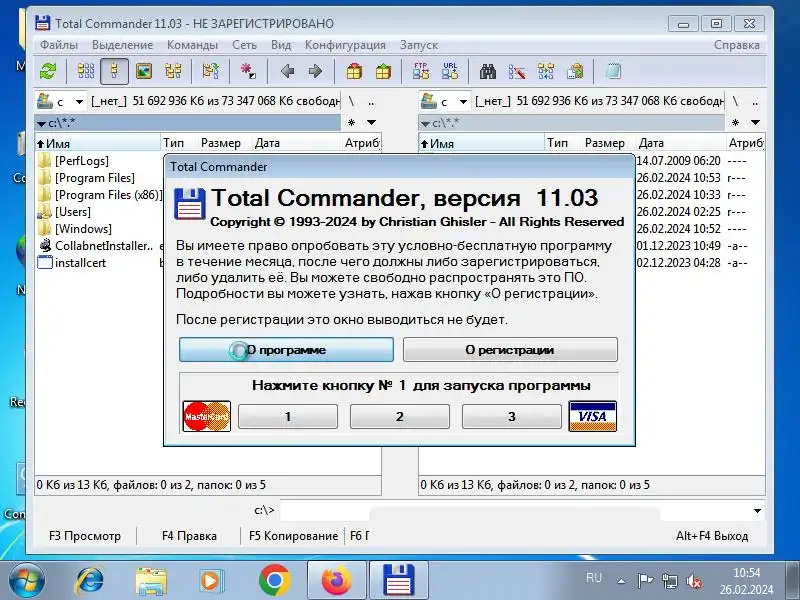
Task: Click the Alt+F4 Выход button
Action: [712, 536]
